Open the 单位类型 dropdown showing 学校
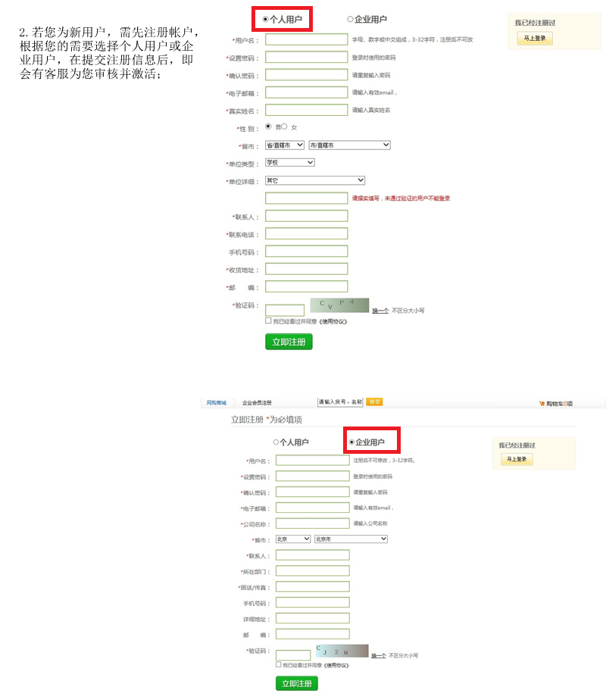 pyautogui.click(x=289, y=163)
